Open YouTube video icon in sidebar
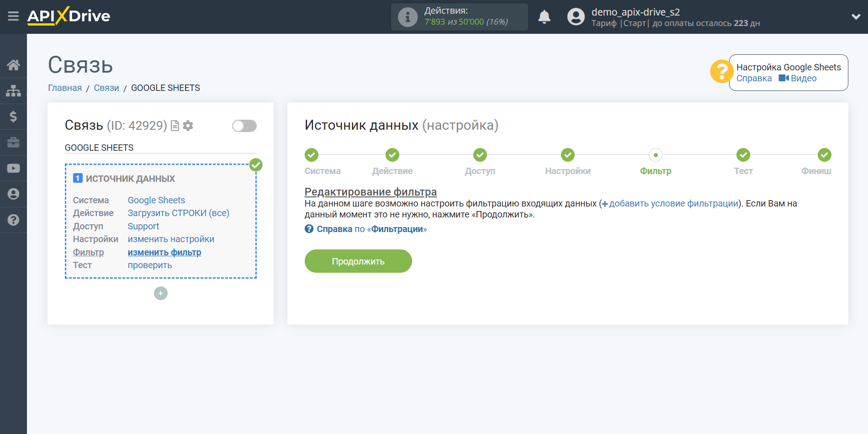The width and height of the screenshot is (868, 434). tap(13, 168)
